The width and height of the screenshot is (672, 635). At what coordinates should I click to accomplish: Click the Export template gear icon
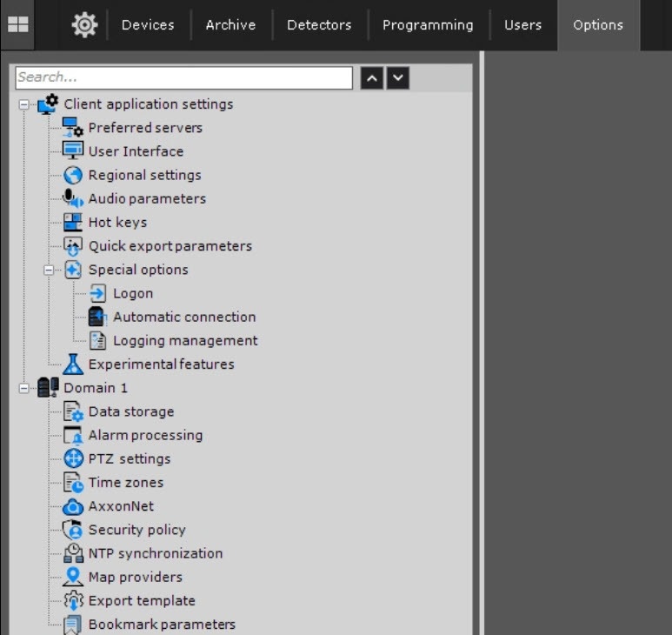click(73, 601)
